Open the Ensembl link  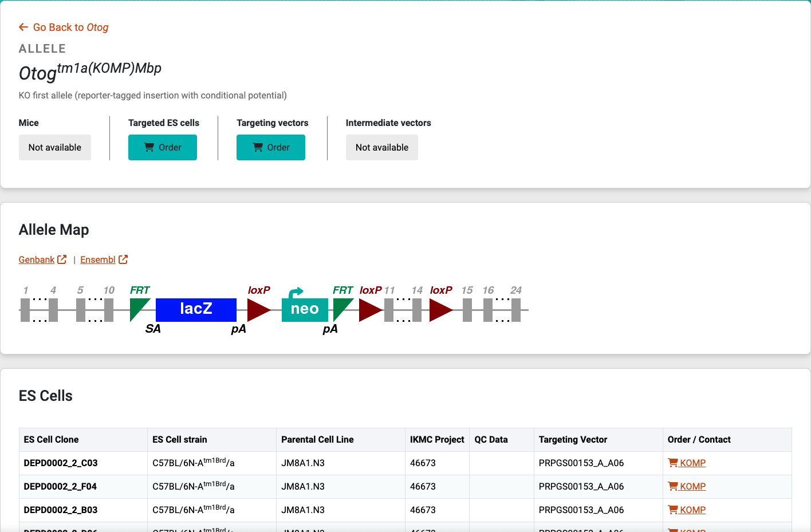(98, 259)
